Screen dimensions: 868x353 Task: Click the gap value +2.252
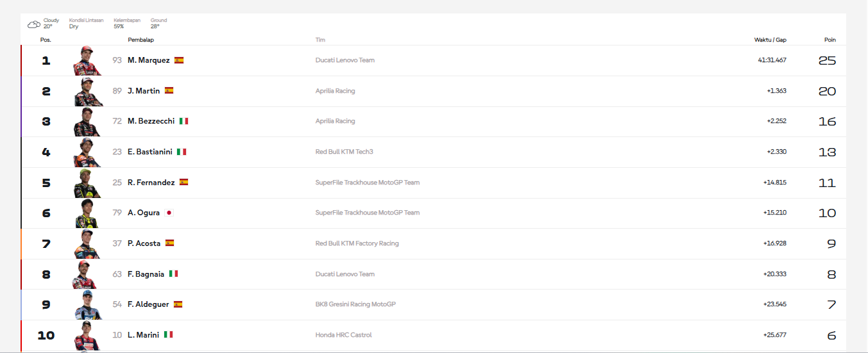point(776,121)
